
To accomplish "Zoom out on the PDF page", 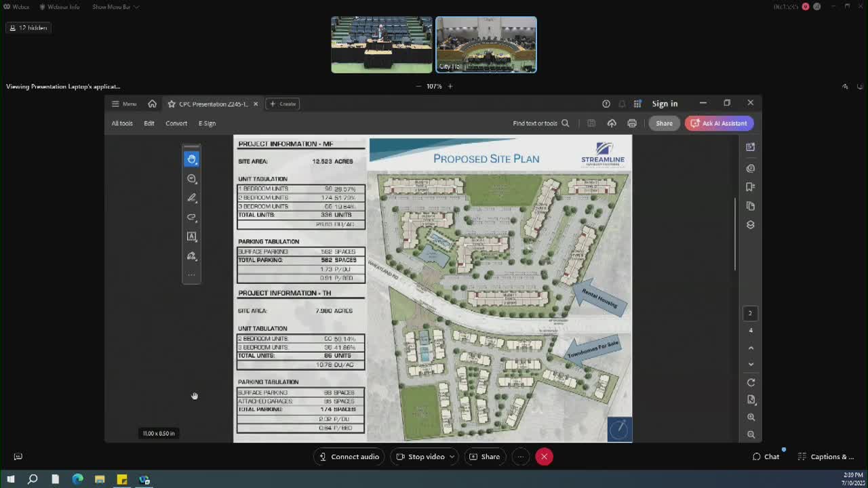I will coord(751,434).
